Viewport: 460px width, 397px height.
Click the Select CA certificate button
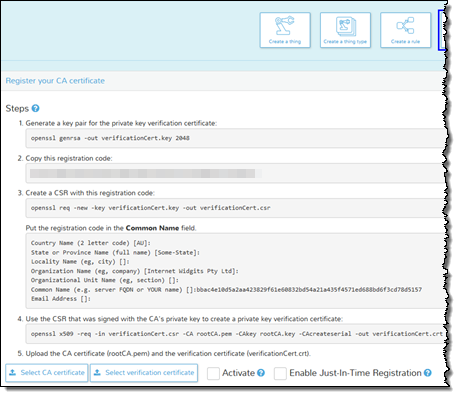coord(47,373)
